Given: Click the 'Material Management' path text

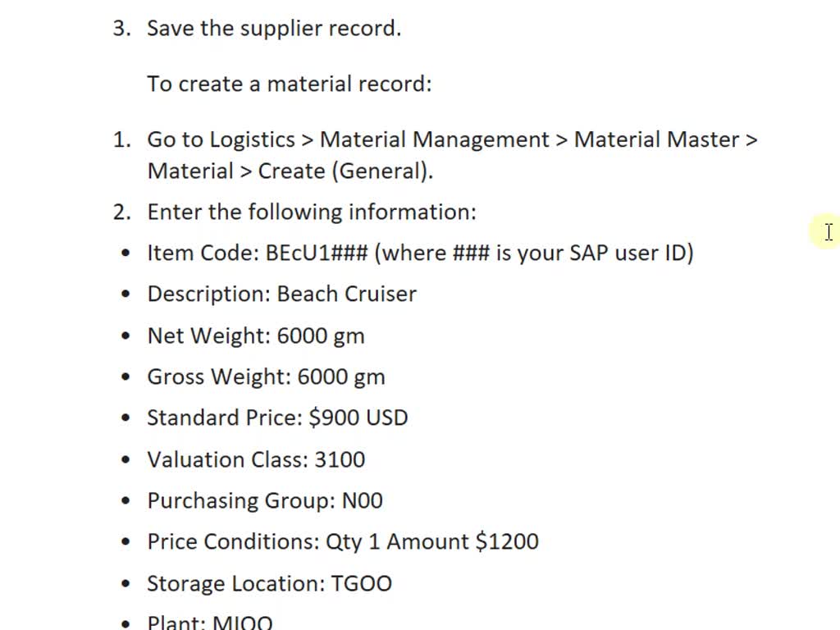Looking at the screenshot, I should (x=435, y=139).
